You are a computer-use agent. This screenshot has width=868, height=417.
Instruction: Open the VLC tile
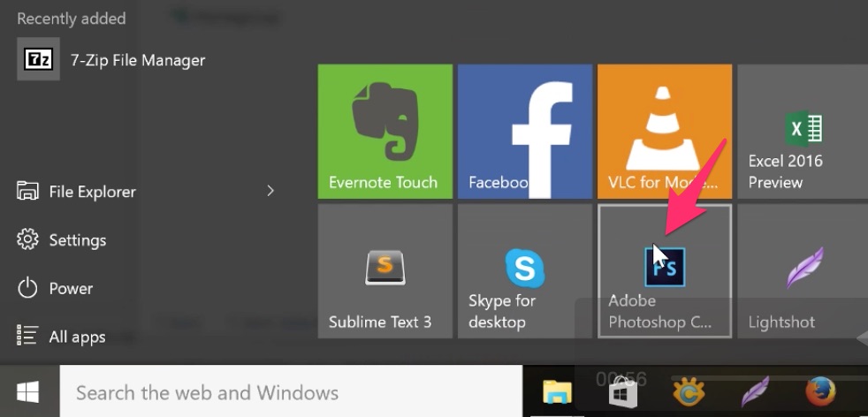click(x=665, y=131)
